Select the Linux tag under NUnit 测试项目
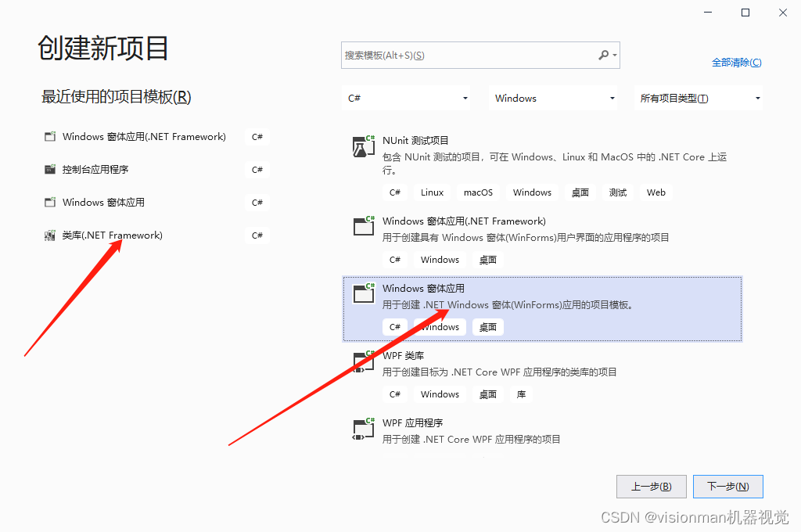 coord(432,192)
